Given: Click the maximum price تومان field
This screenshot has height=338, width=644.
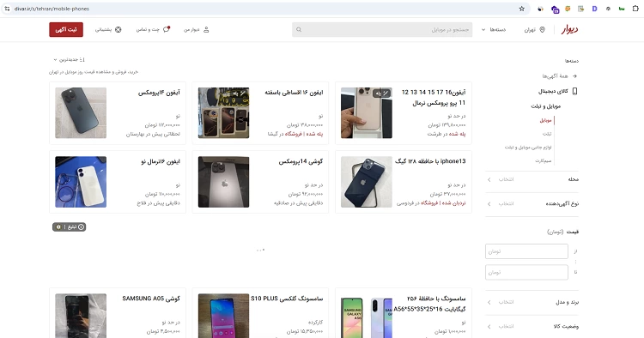Looking at the screenshot, I should (526, 272).
